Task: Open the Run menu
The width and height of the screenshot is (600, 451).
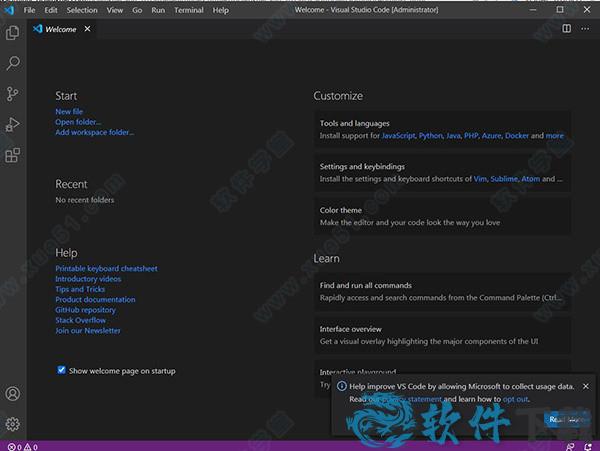Action: 158,10
